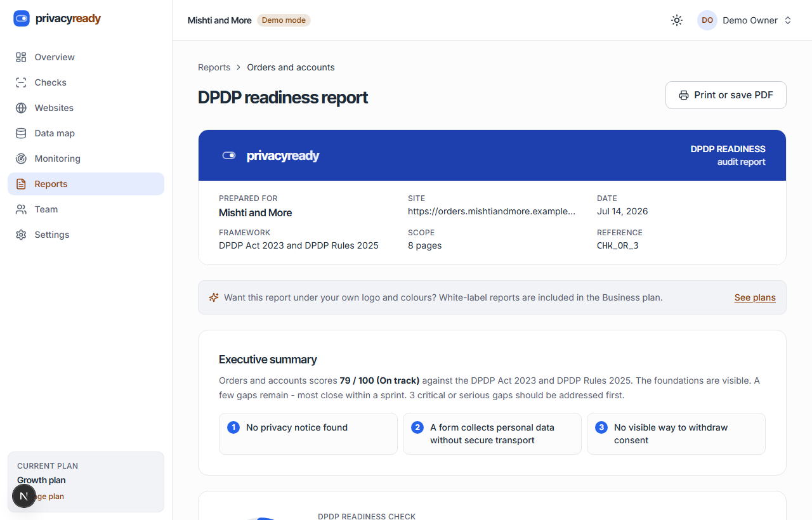
Task: Click the number 2 badge in summary
Action: (417, 427)
